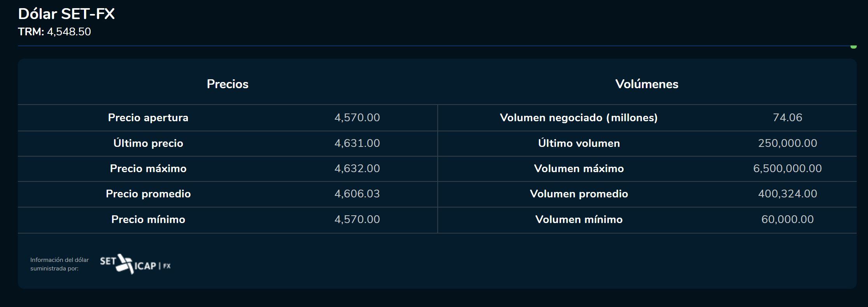This screenshot has width=868, height=307.
Task: Click the Dólar SET-FX heading
Action: (x=66, y=14)
